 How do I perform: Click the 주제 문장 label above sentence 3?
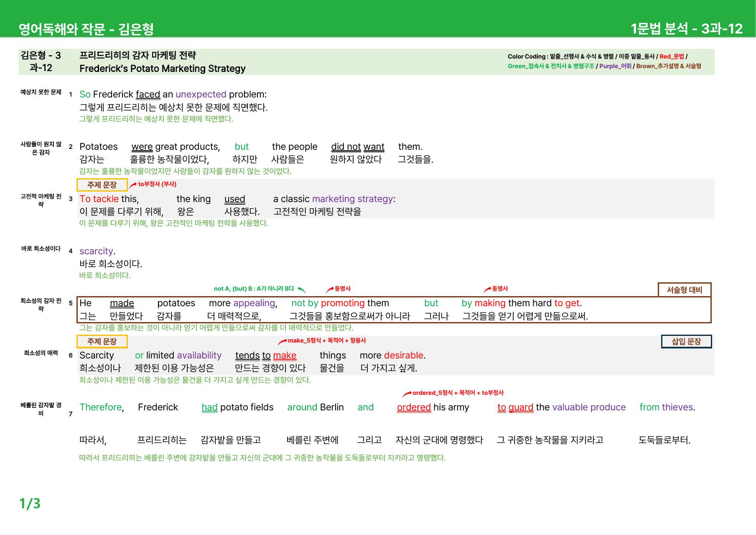102,185
